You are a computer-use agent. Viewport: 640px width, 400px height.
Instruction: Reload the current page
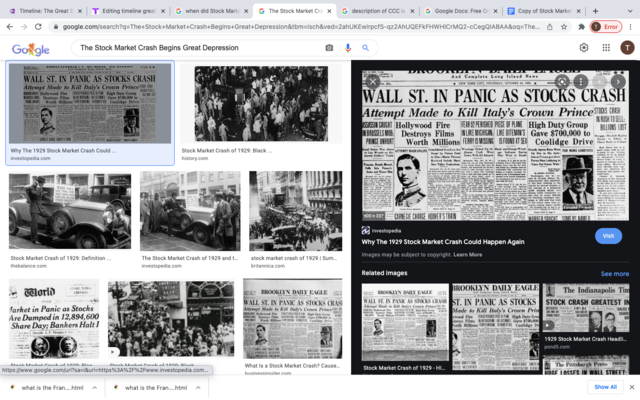coord(38,27)
